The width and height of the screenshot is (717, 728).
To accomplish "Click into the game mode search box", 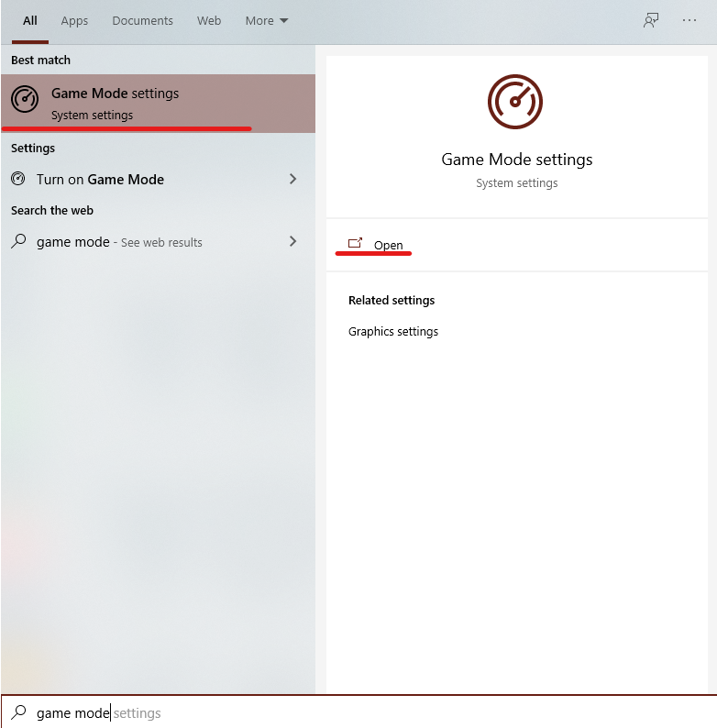I will pyautogui.click(x=358, y=712).
